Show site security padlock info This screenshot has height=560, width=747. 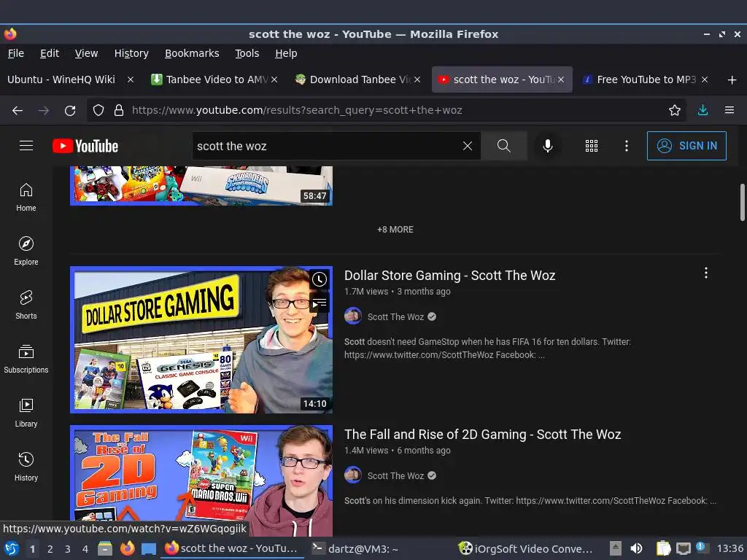[119, 111]
